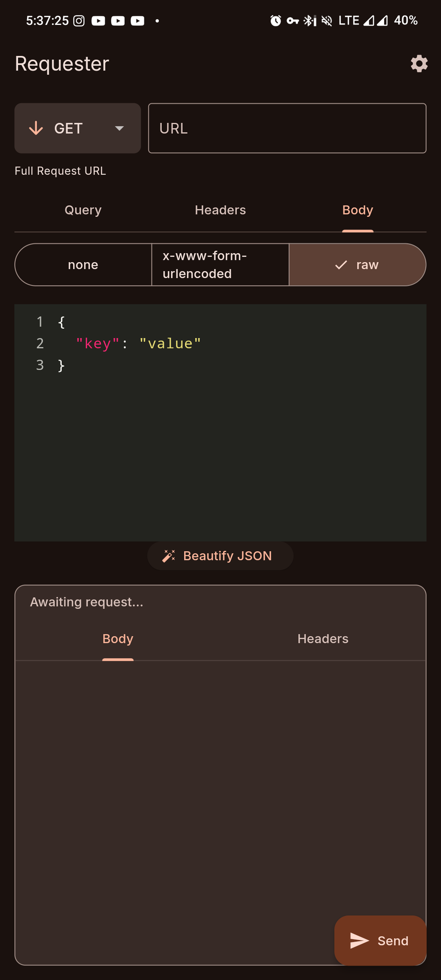
Task: Focus the URL input field
Action: (287, 128)
